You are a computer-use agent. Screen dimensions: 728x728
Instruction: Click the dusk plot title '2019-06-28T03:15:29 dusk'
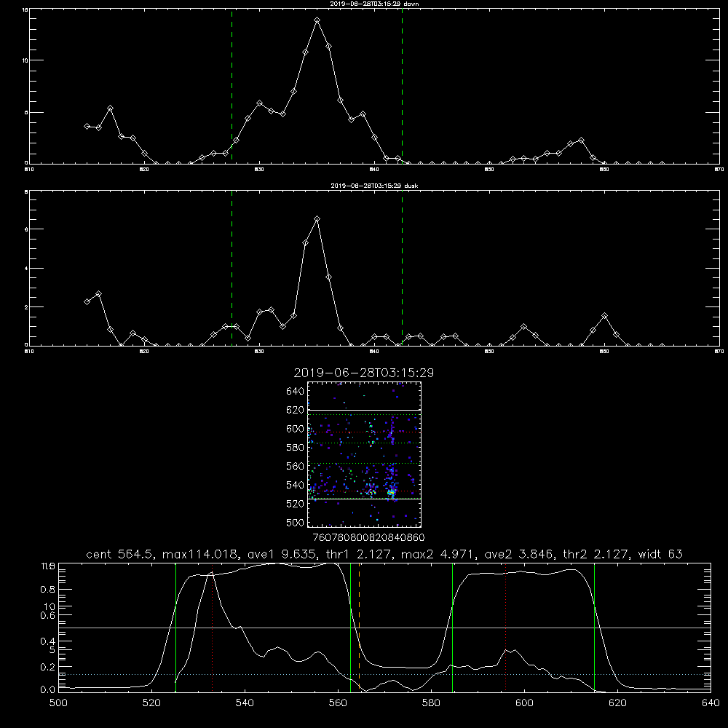click(374, 186)
